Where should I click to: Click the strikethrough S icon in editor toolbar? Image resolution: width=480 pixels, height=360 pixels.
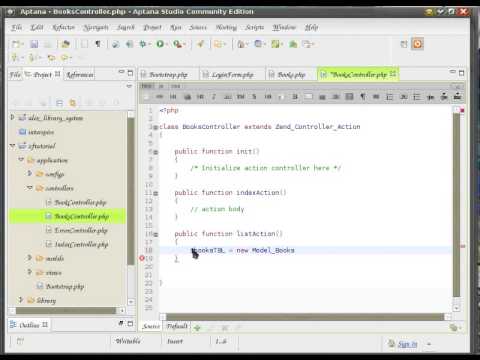tap(254, 97)
